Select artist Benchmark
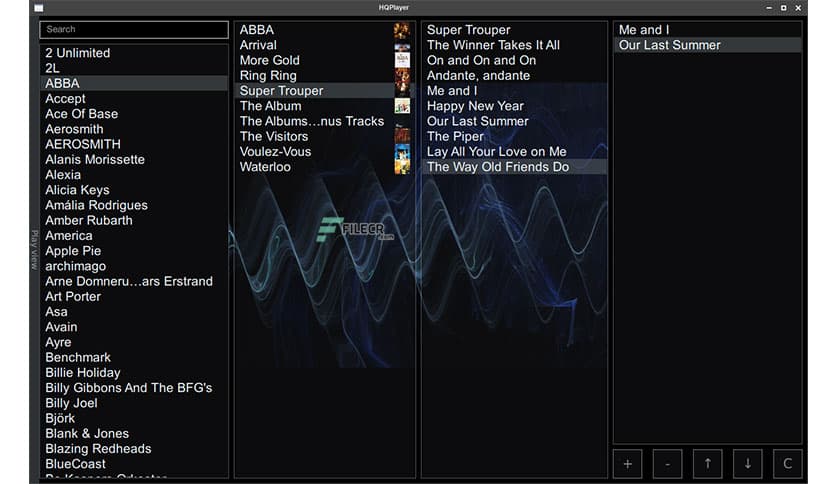The image size is (836, 484). (x=134, y=358)
